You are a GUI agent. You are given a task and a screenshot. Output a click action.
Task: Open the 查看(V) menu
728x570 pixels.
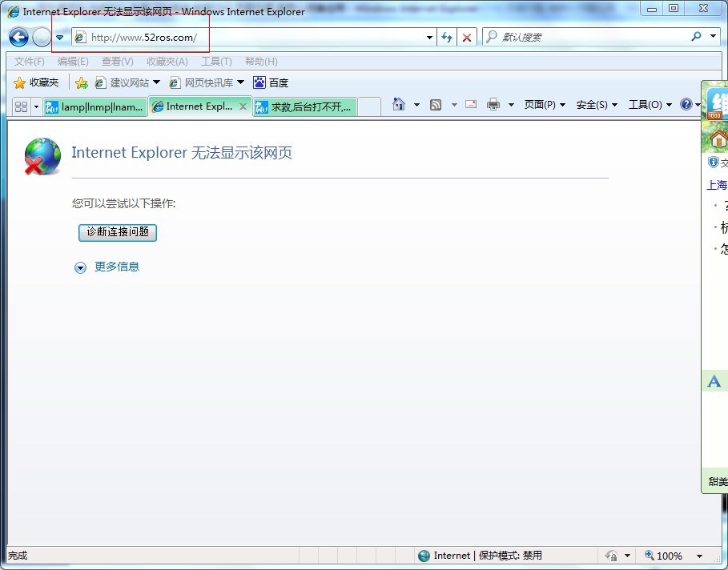pos(118,62)
